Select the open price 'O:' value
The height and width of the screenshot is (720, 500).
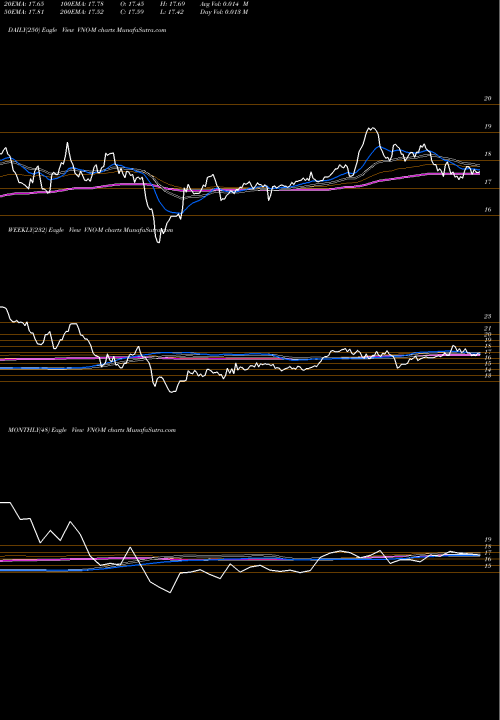click(x=132, y=4)
